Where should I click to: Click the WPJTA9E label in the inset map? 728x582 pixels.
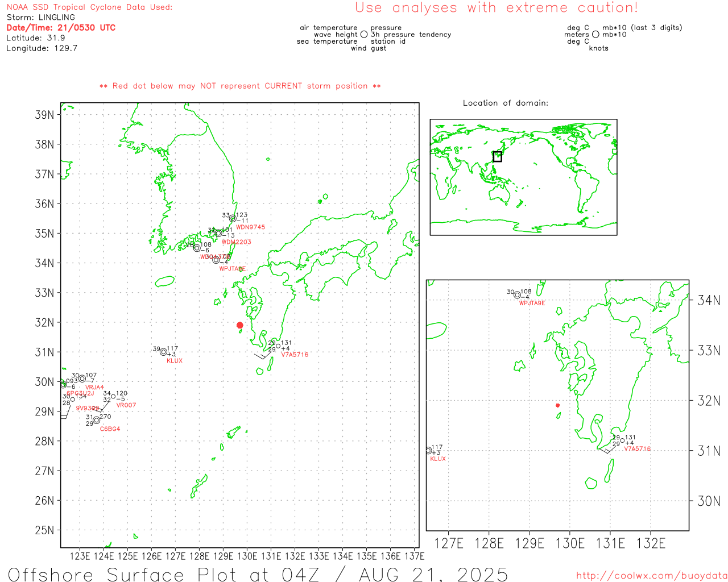tap(532, 304)
